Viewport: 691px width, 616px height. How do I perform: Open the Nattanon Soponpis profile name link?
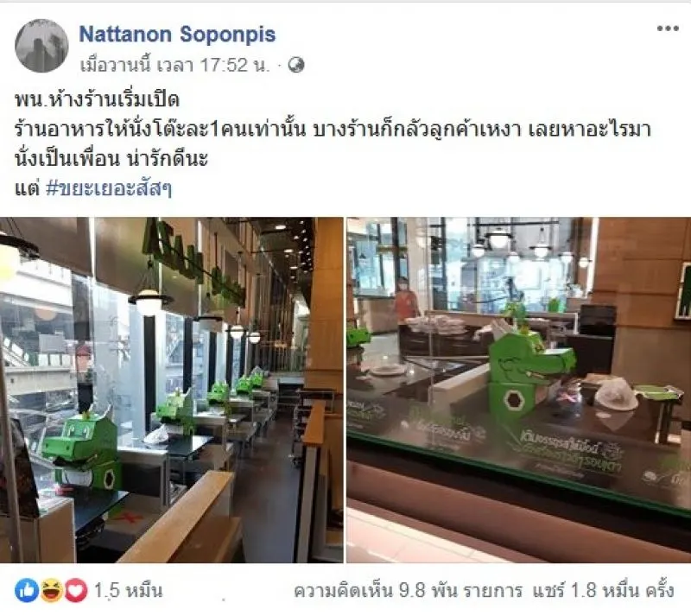point(177,35)
